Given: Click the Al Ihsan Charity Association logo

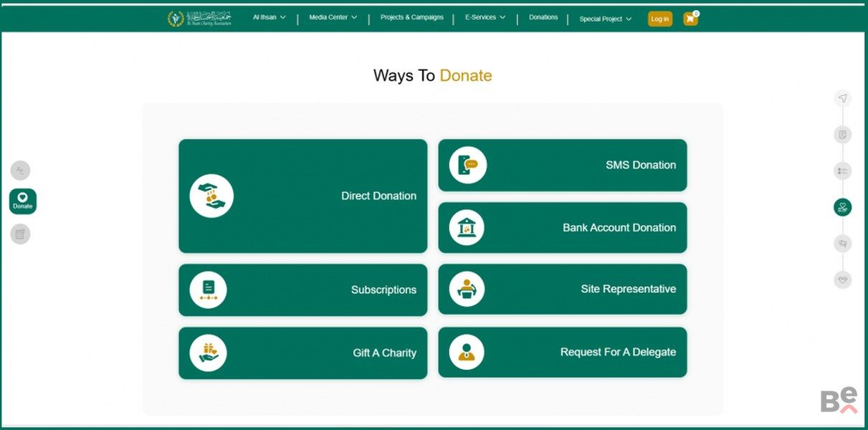Looking at the screenshot, I should pyautogui.click(x=199, y=19).
